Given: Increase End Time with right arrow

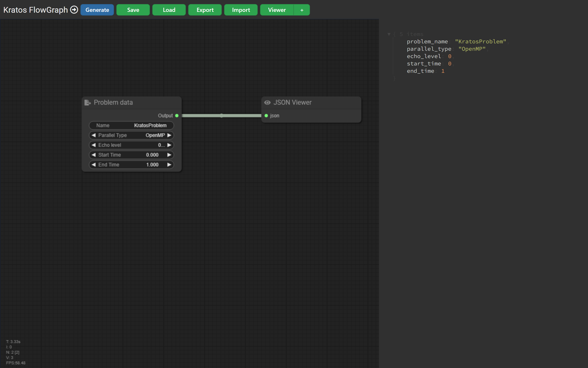Looking at the screenshot, I should coord(169,165).
